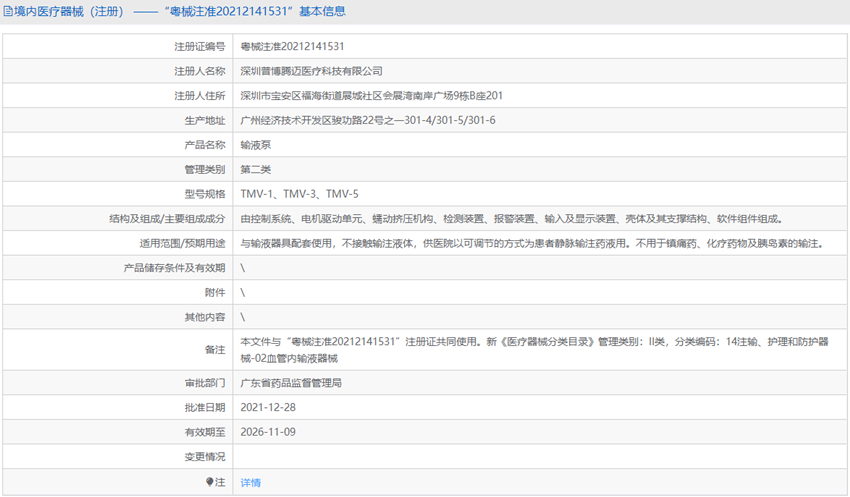Screen dimensions: 850x497
Task: Click the registrant address value in 深圳市宝安区
Action: pyautogui.click(x=371, y=96)
